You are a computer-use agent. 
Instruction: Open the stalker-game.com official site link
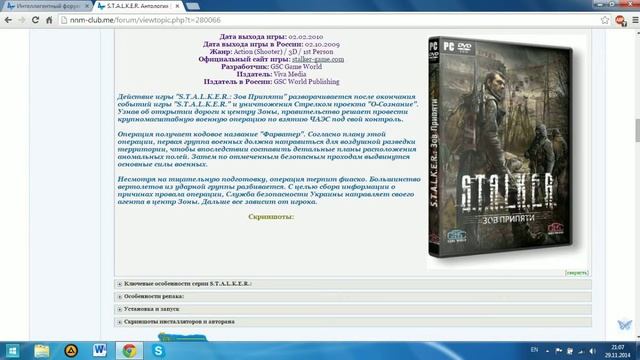(318, 59)
